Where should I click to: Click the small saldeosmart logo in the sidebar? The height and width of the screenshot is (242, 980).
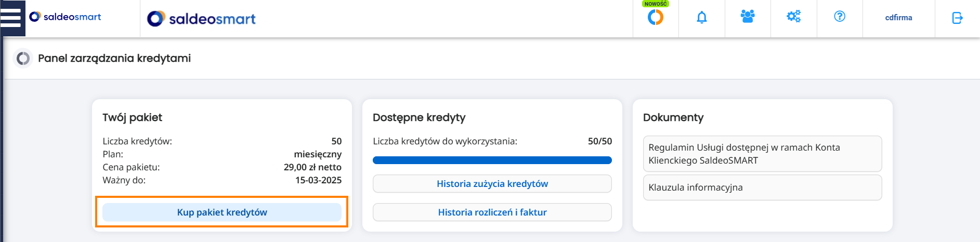[65, 17]
